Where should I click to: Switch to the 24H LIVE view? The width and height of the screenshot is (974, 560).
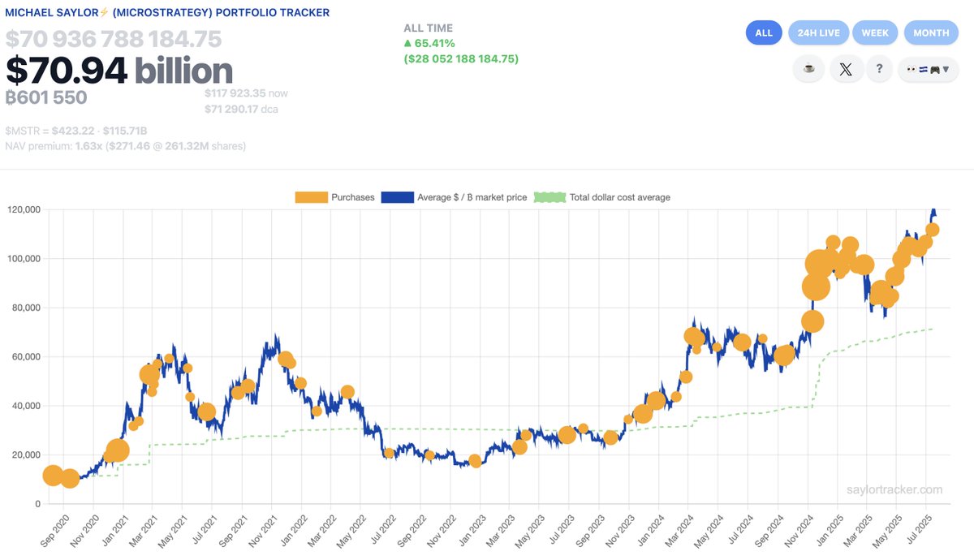819,32
